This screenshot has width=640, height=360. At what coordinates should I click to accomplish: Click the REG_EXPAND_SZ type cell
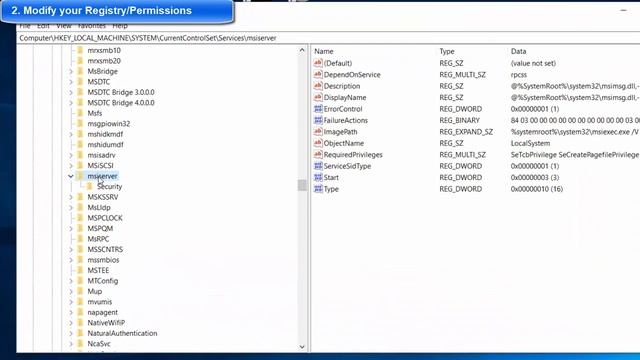(466, 131)
